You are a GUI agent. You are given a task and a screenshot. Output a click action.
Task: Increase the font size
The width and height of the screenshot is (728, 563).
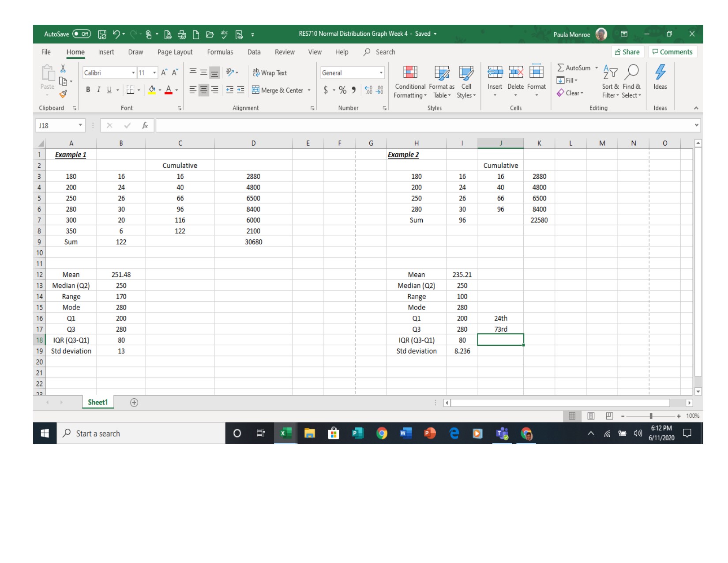coord(164,72)
